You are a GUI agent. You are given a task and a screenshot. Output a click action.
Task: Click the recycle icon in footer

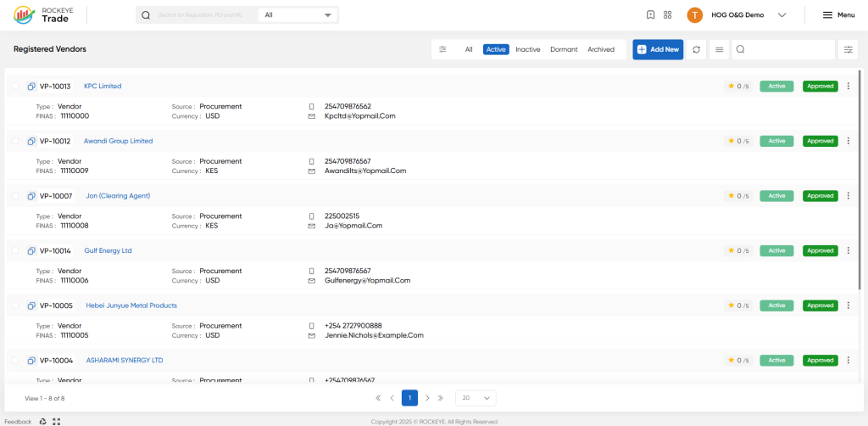point(43,422)
